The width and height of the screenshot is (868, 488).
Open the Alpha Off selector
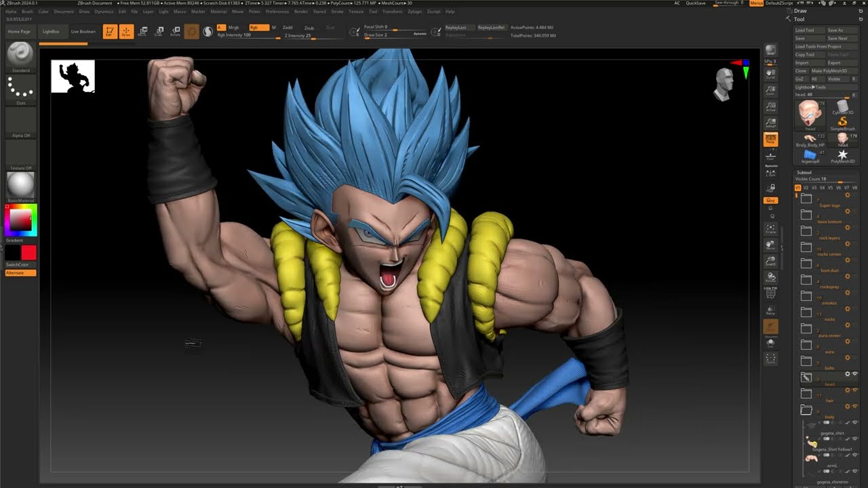pyautogui.click(x=20, y=122)
